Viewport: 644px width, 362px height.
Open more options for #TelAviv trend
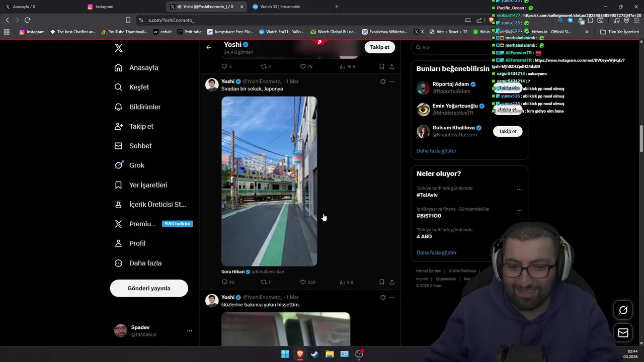click(x=519, y=190)
